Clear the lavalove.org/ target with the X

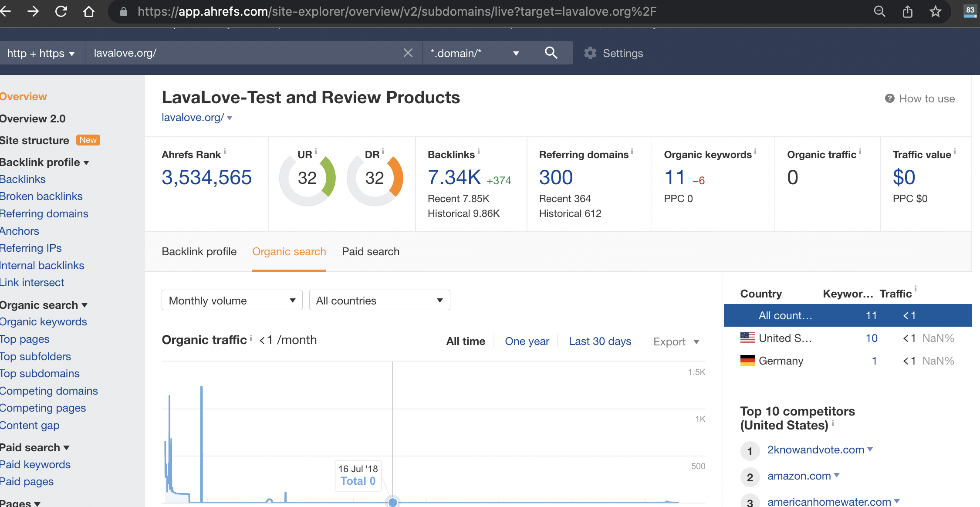(x=408, y=53)
